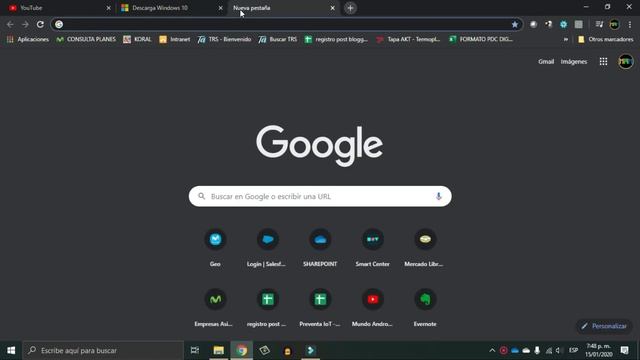Open Tapa AKT bookmark
This screenshot has height=360, width=640.
(408, 40)
